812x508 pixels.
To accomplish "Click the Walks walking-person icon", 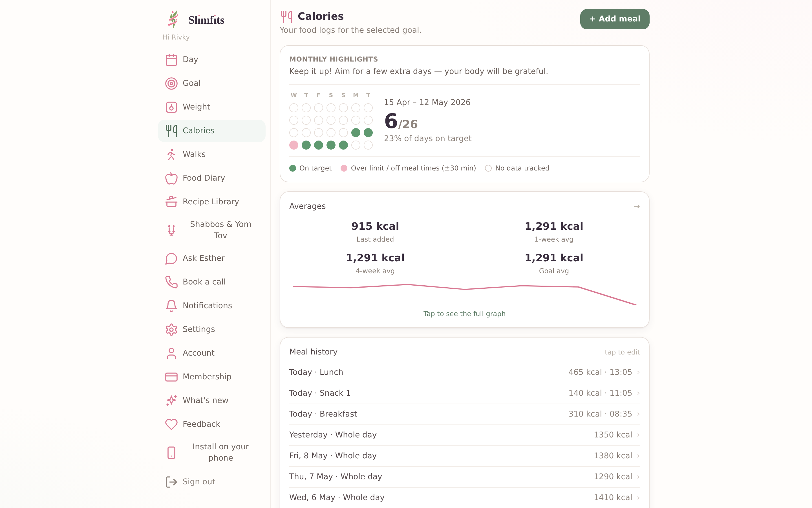I will 171,155.
